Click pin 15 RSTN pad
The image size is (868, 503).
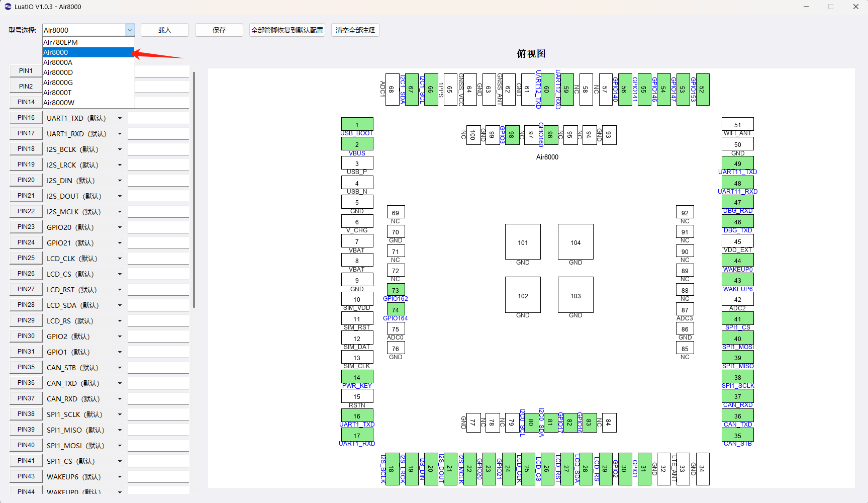(357, 396)
